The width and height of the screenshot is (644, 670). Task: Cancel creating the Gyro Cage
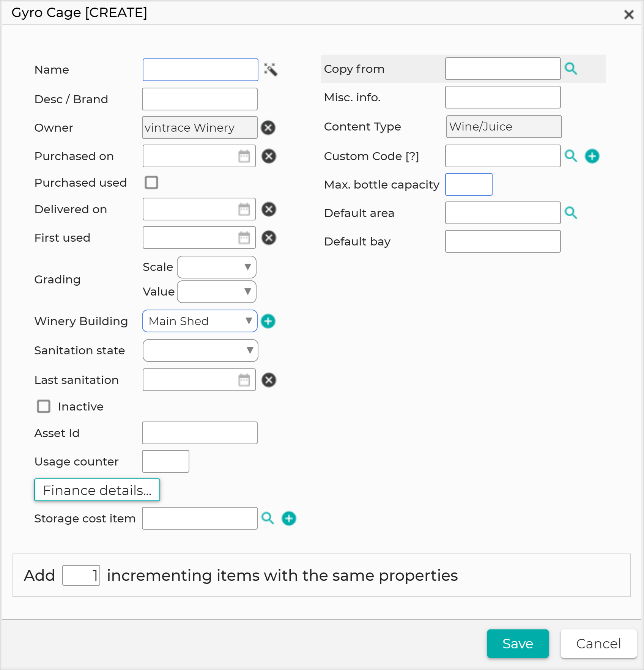coord(598,643)
